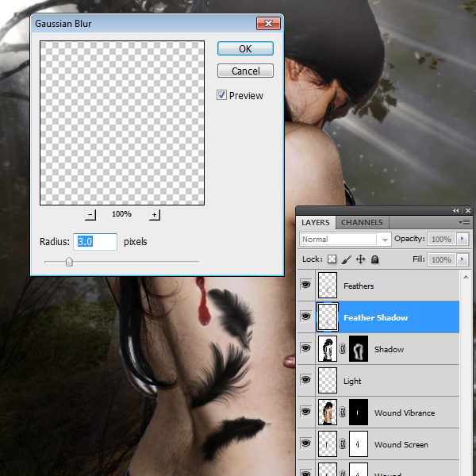Open the blend mode dropdown showing Normal
The height and width of the screenshot is (476, 476).
pos(345,240)
